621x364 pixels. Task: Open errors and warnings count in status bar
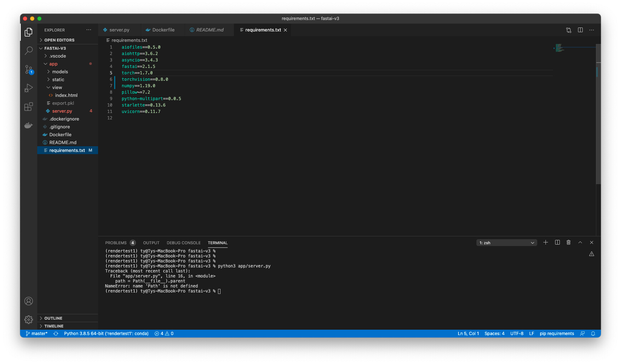(x=164, y=334)
